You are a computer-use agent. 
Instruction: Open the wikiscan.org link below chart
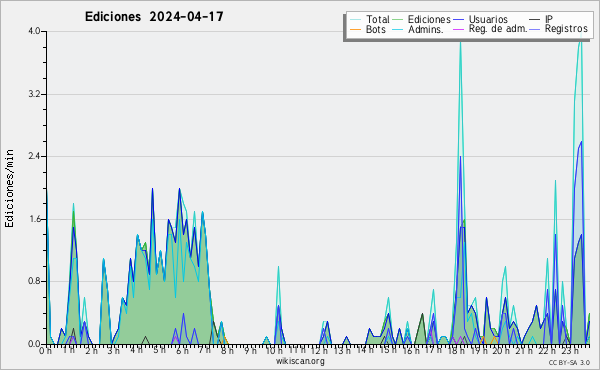pos(300,361)
